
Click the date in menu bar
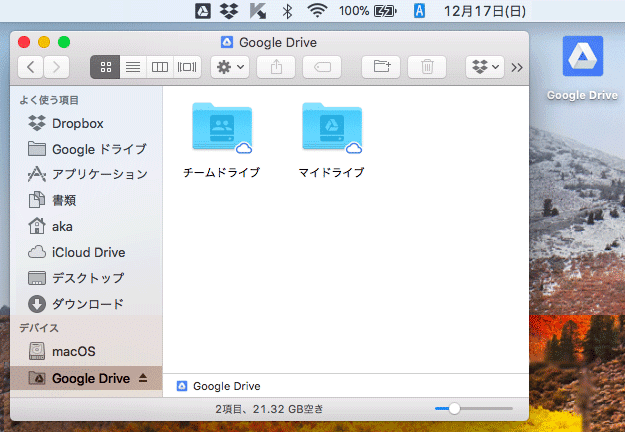click(x=485, y=11)
